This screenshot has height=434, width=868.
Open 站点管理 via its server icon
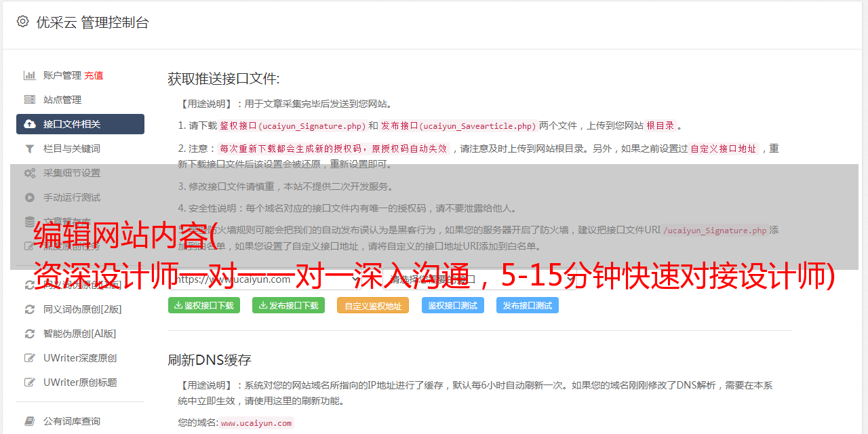[30, 100]
